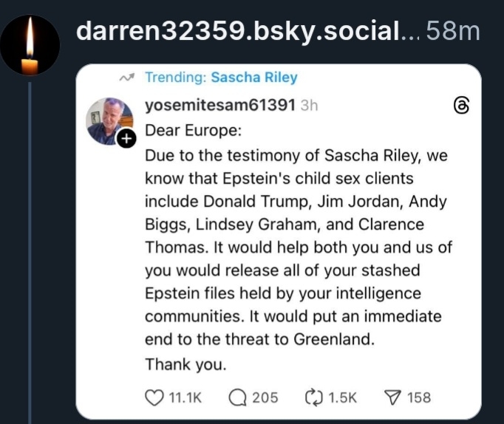Click the 205 replies count
The width and height of the screenshot is (504, 424).
point(265,397)
